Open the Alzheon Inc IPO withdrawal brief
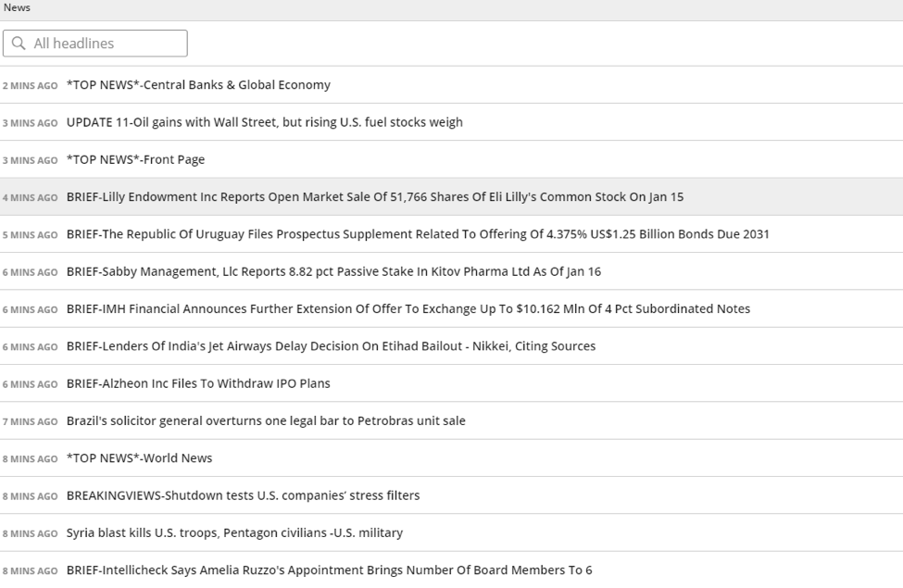903x588 pixels. click(x=198, y=383)
